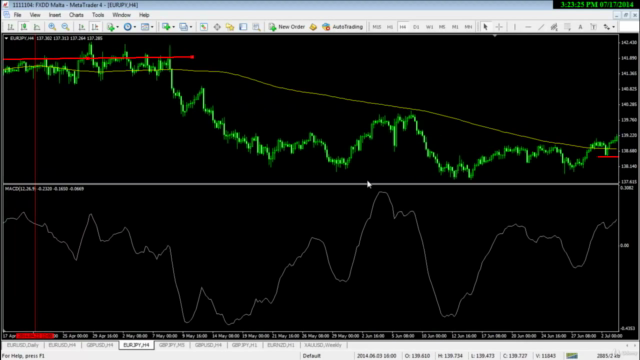This screenshot has height=360, width=640.
Task: Select the trendline drawing tool
Action: pyautogui.click(x=541, y=27)
